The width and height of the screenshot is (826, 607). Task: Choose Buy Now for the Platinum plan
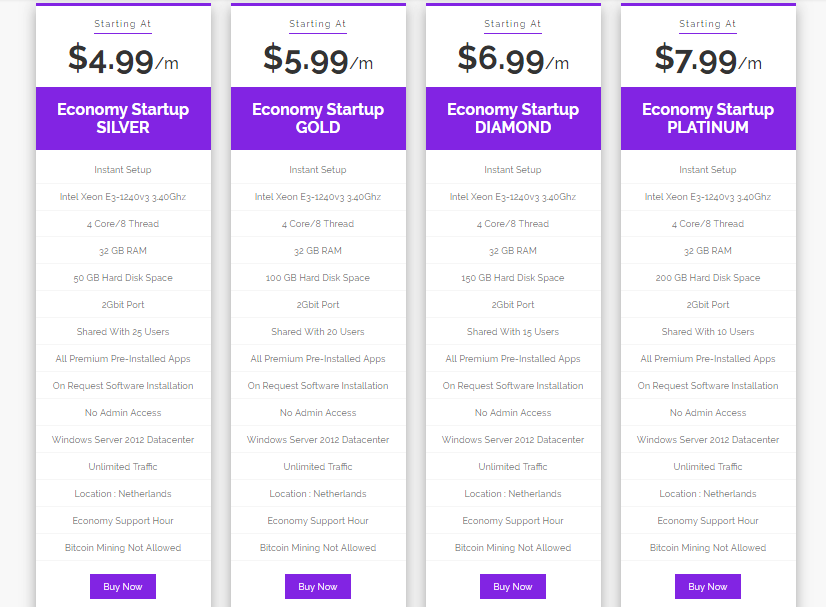708,587
